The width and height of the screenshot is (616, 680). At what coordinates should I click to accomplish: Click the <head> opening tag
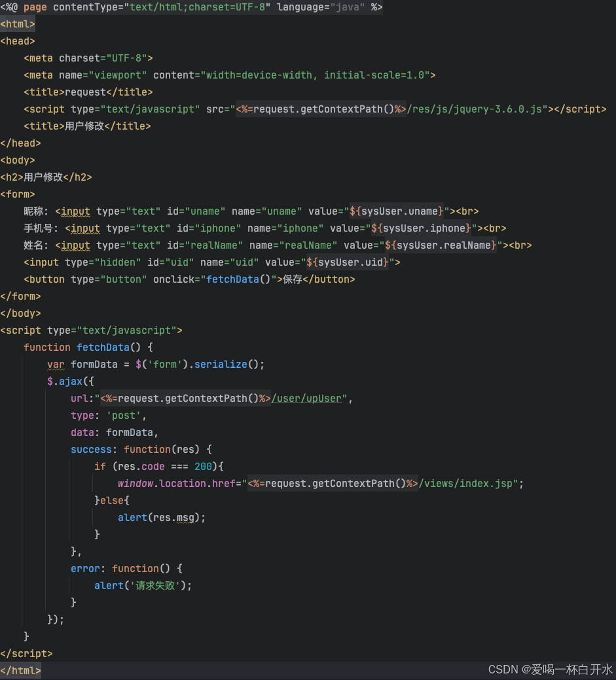tap(18, 41)
